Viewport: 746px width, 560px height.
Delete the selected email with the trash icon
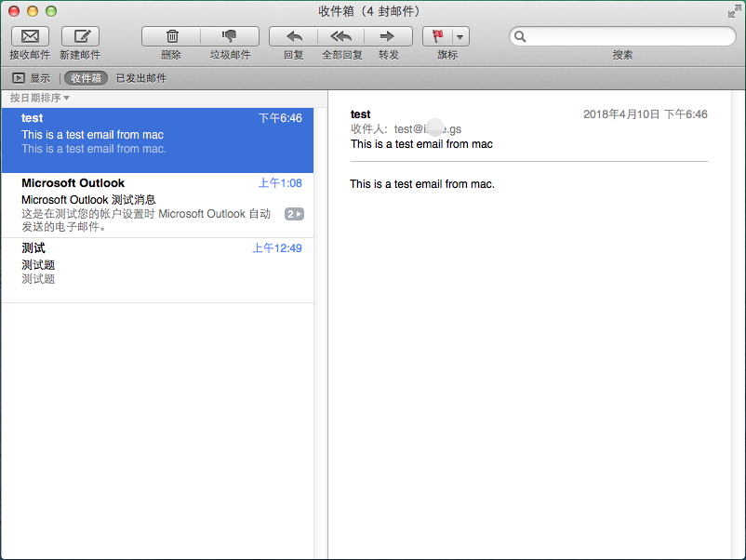click(x=171, y=36)
